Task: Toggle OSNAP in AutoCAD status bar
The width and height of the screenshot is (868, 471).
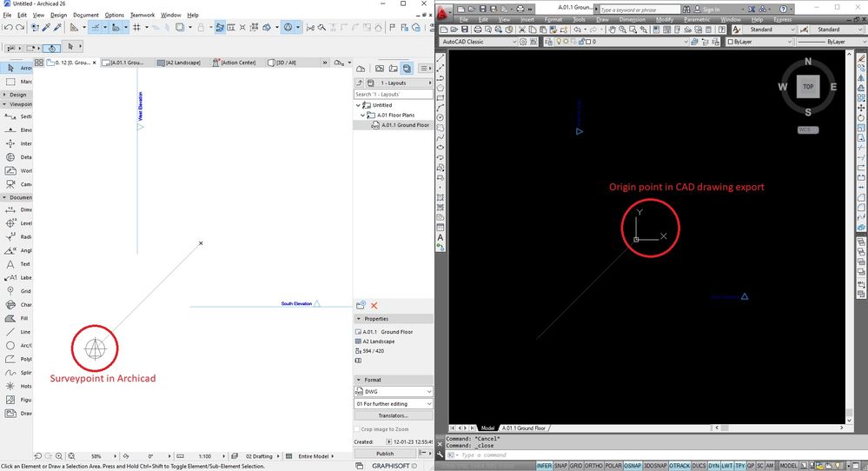Action: pos(633,466)
